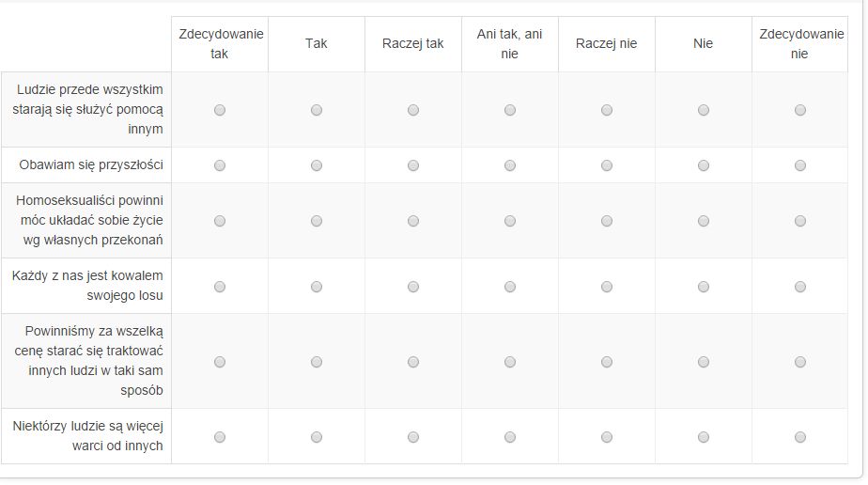Select 'Zdecydowanie nie' for 'Każdy z nas jest kowalem'
The height and width of the screenshot is (485, 868).
click(800, 287)
